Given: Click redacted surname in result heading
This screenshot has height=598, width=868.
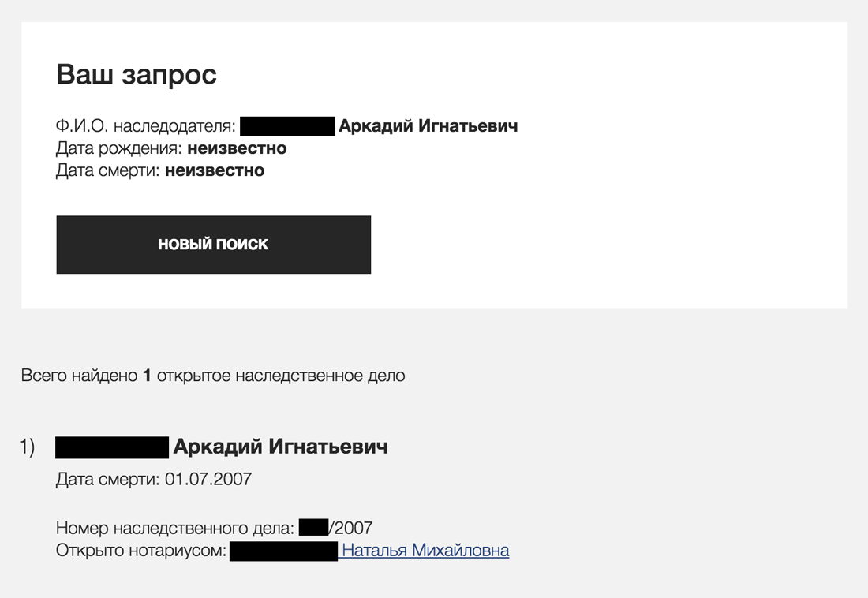Looking at the screenshot, I should click(112, 447).
